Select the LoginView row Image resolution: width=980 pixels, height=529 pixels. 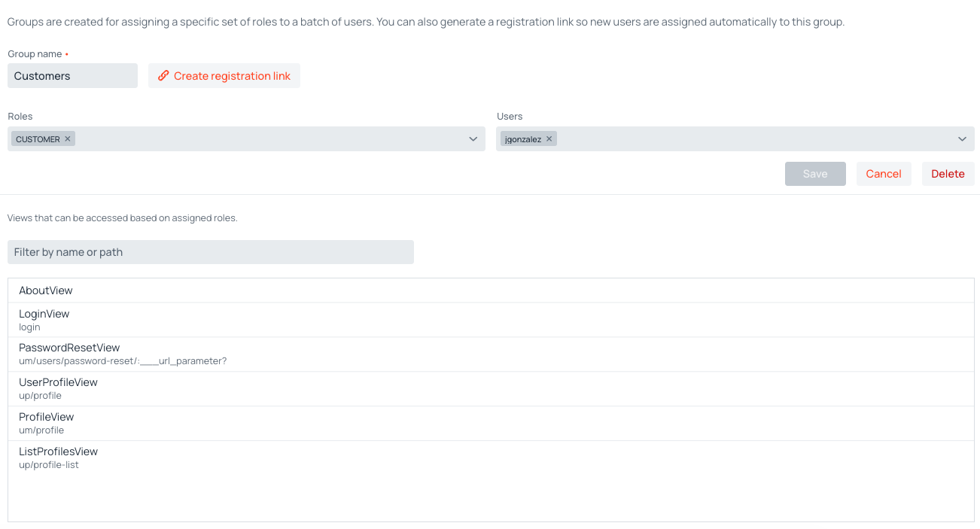[491, 320]
